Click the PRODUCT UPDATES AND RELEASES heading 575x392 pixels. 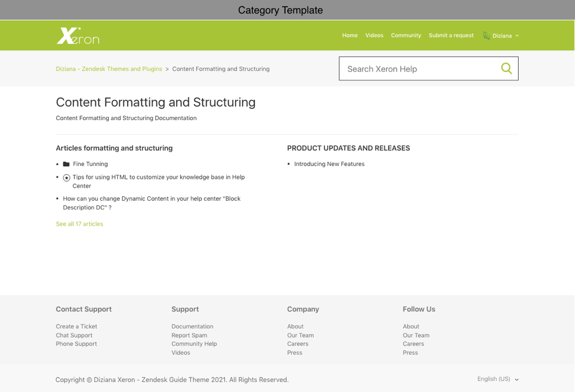click(x=348, y=148)
